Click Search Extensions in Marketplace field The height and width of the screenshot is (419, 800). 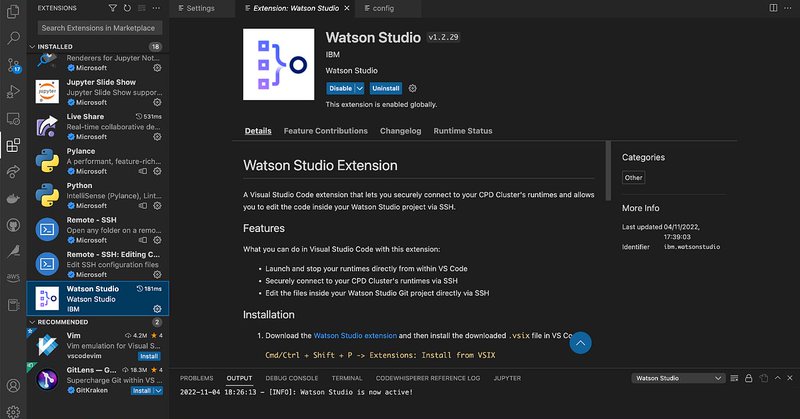100,28
